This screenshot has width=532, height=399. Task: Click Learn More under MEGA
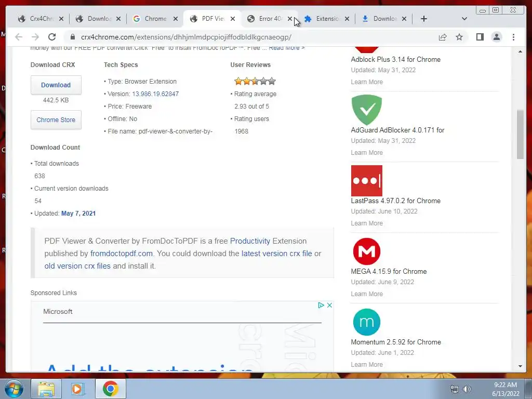(367, 294)
